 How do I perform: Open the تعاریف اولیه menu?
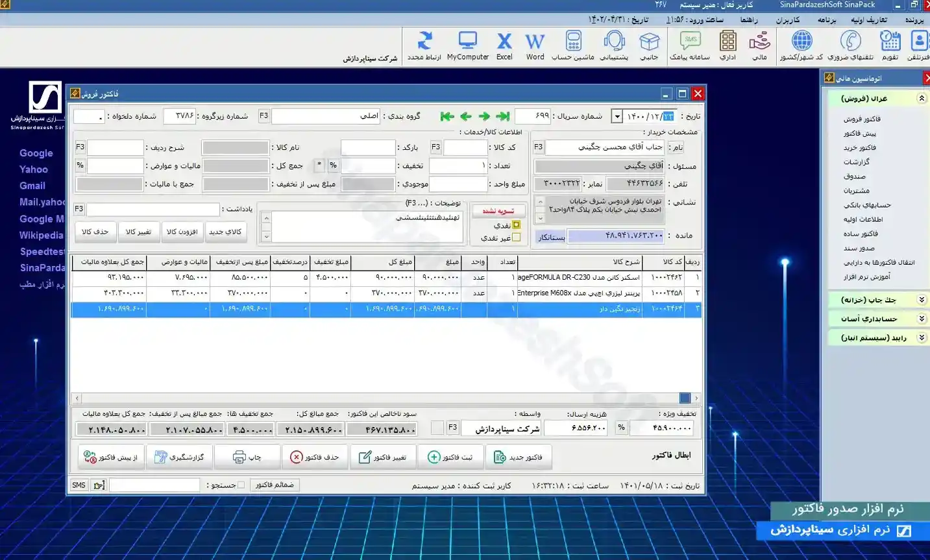click(x=870, y=20)
